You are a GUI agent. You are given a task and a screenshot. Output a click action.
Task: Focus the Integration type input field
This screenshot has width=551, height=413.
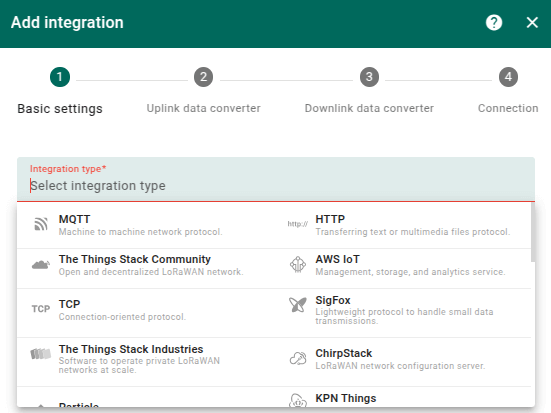tap(276, 179)
